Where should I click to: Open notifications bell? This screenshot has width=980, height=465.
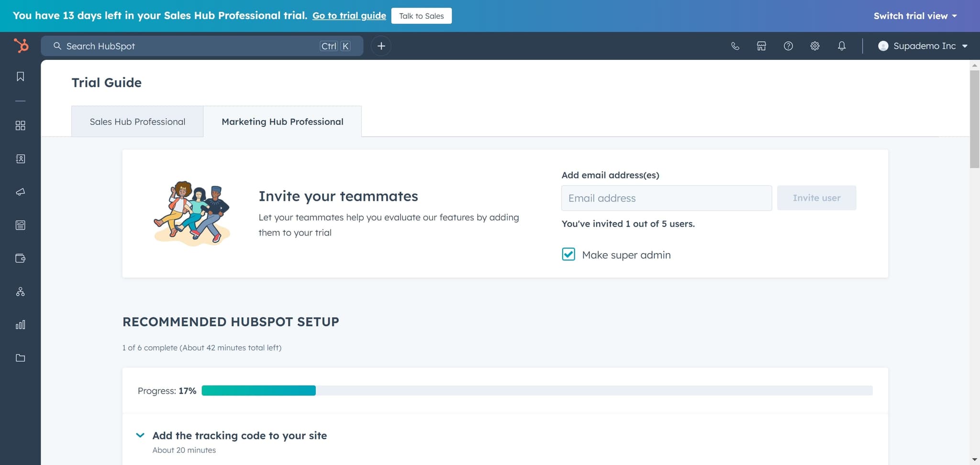click(842, 45)
